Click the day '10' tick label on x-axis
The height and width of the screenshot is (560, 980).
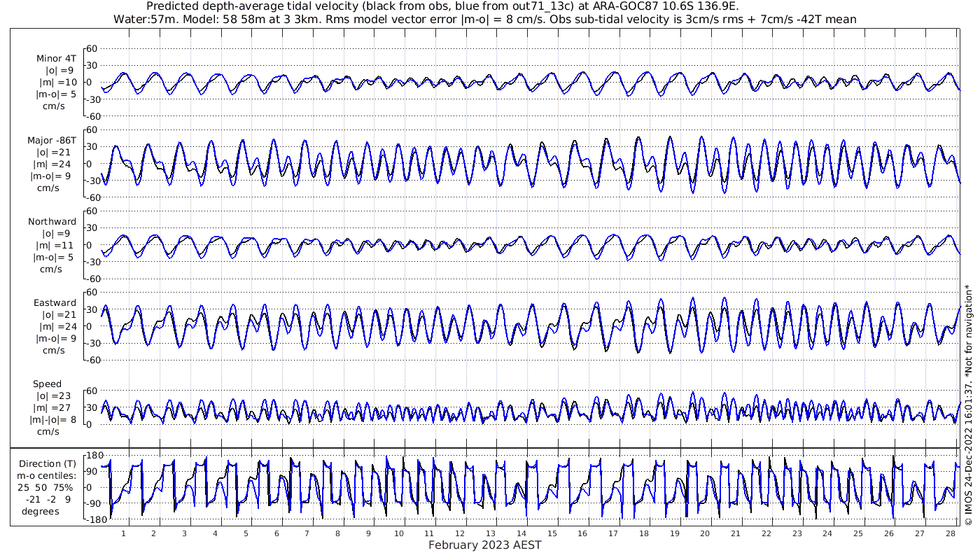click(x=399, y=533)
